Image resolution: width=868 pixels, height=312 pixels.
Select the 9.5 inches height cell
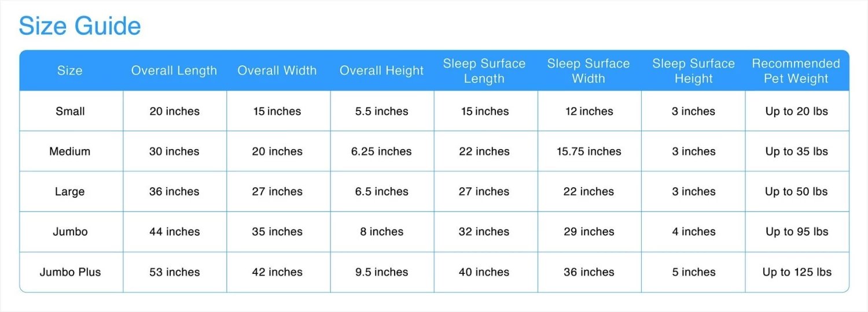[x=381, y=272]
